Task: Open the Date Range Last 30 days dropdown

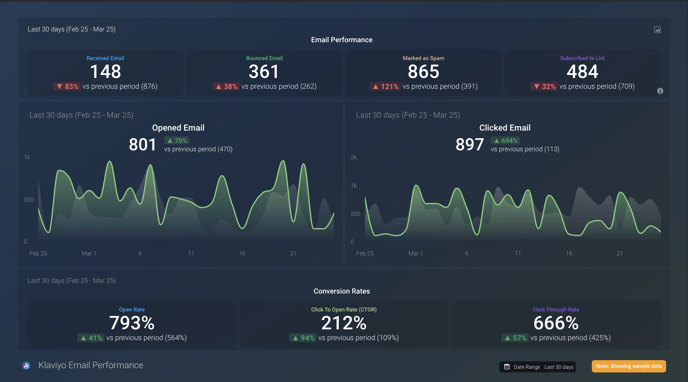Action: pyautogui.click(x=538, y=367)
